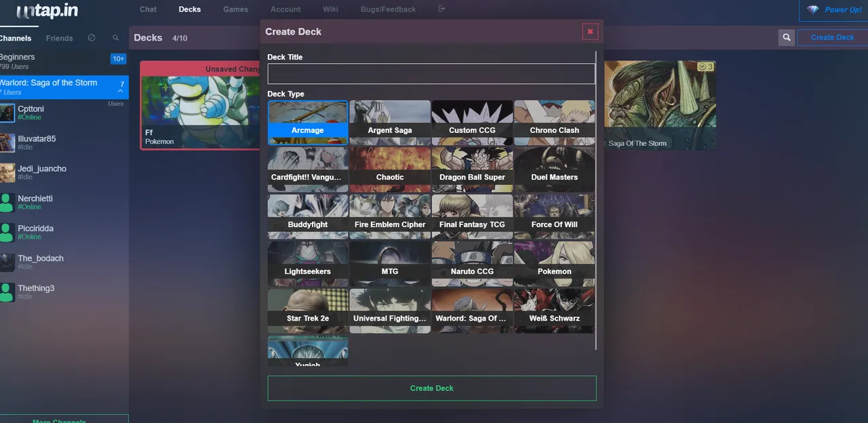Choose the Star Trek 2e deck type
The width and height of the screenshot is (868, 423).
tap(308, 311)
